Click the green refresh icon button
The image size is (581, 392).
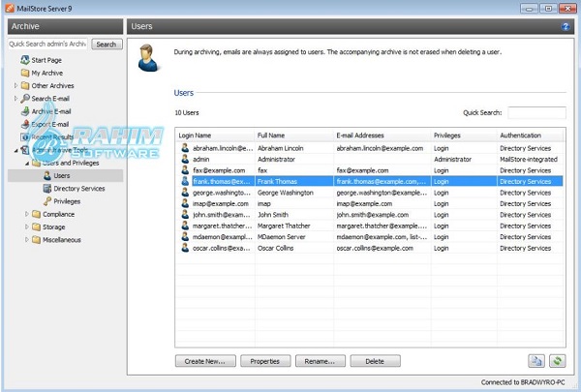coord(557,360)
